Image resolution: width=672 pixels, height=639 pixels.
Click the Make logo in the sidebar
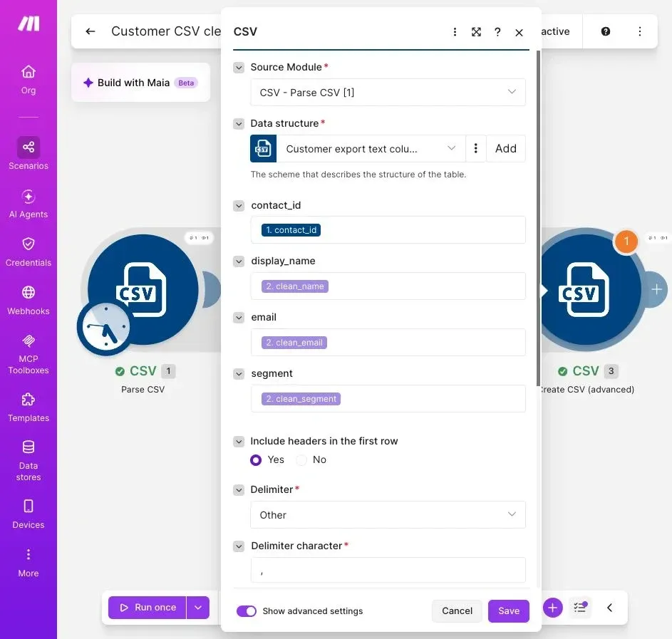(29, 24)
